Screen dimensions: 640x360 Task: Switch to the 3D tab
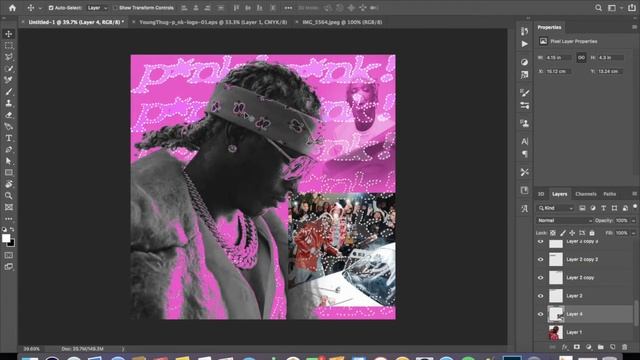tap(541, 194)
